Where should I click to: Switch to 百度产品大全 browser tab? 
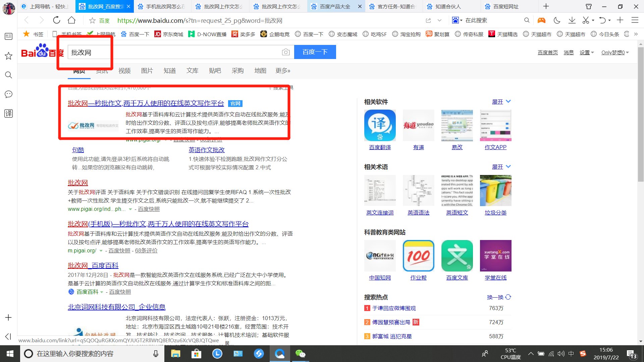(x=335, y=6)
